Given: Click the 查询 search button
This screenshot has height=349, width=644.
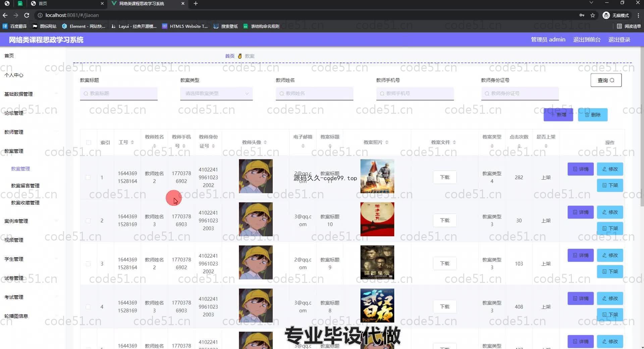Looking at the screenshot, I should pyautogui.click(x=606, y=80).
